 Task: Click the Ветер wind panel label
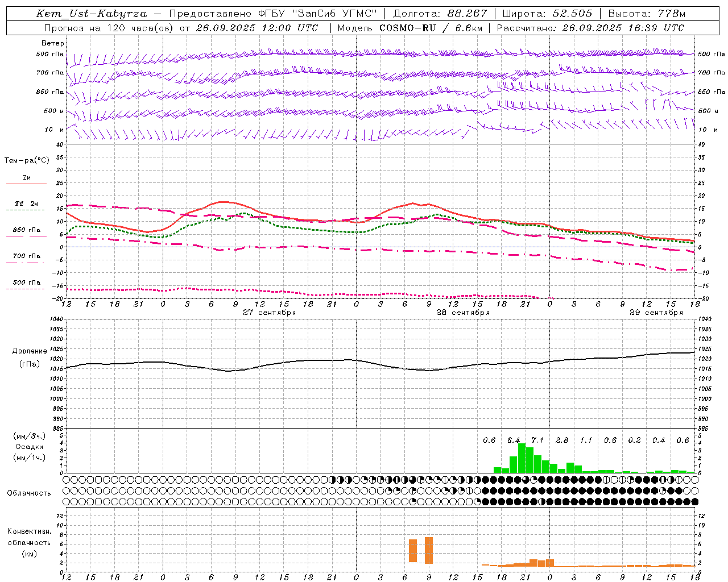(53, 43)
